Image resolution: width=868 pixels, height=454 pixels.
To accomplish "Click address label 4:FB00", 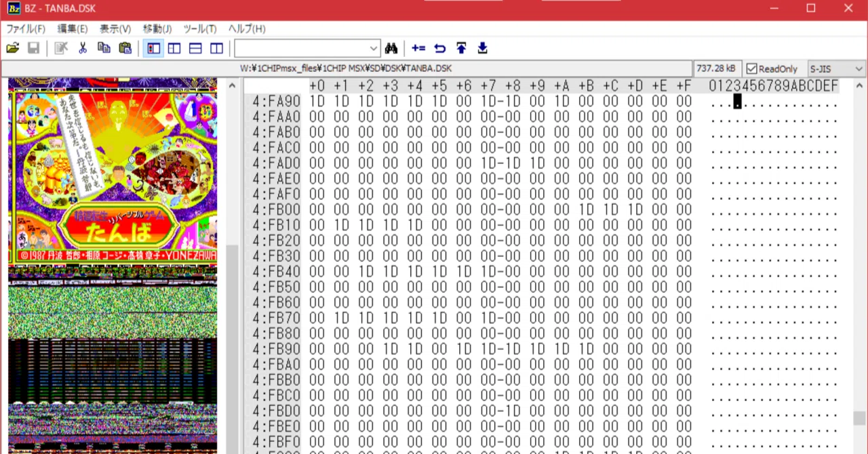I will coord(275,209).
